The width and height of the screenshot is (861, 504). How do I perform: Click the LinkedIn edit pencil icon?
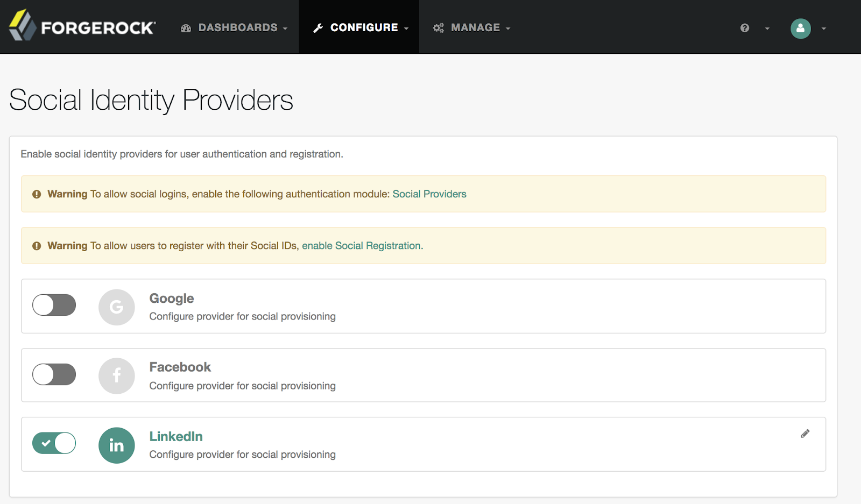[x=805, y=434]
